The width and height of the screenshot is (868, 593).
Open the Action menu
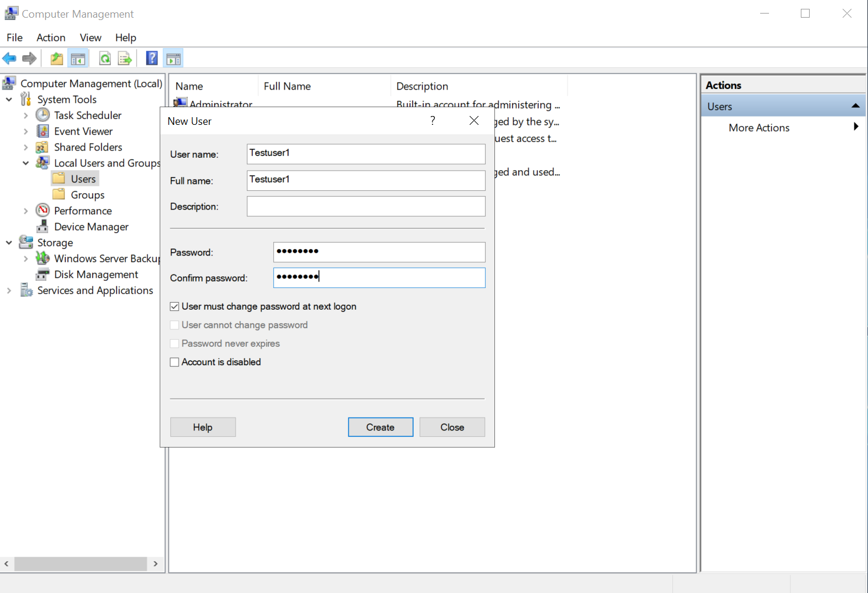coord(51,37)
